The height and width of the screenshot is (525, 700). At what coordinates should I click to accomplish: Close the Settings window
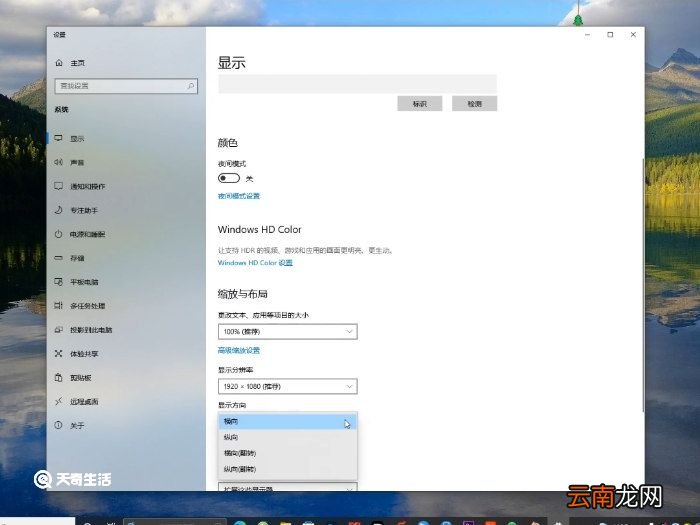point(633,35)
